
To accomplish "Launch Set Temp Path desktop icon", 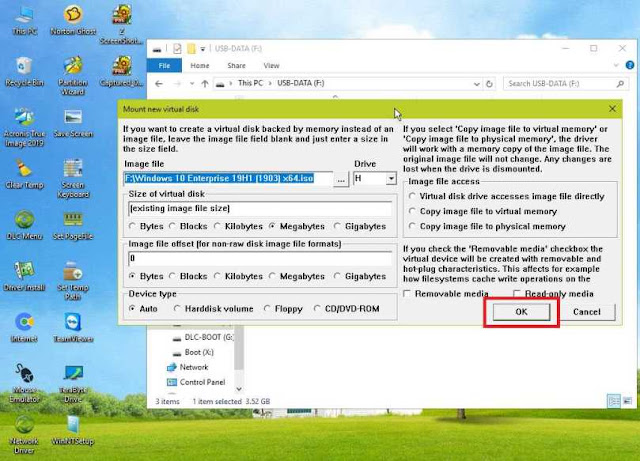I will (73, 281).
